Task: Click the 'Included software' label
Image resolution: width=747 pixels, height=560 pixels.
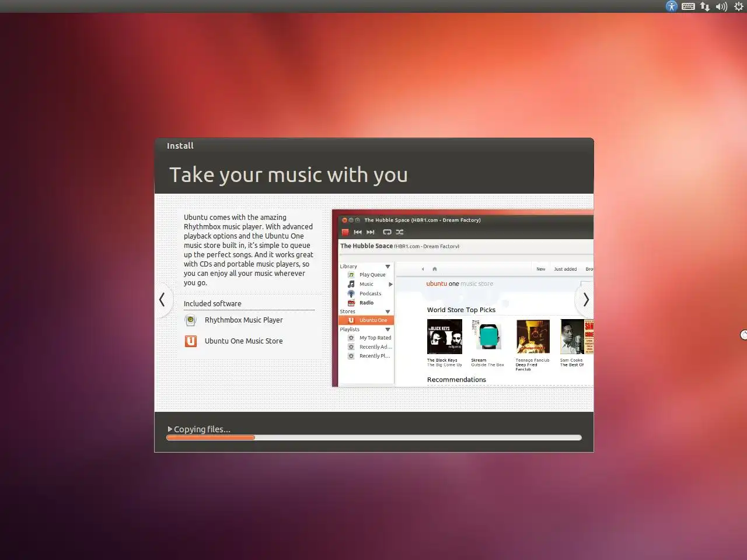Action: point(212,304)
